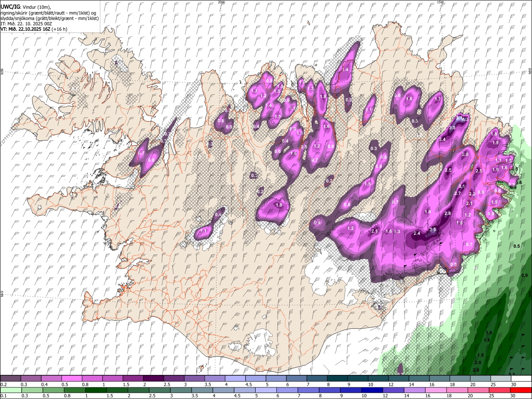Screen dimensions: 532x399
Task: Click the '0.1' label at the rain legend start
Action: [x=4, y=396]
